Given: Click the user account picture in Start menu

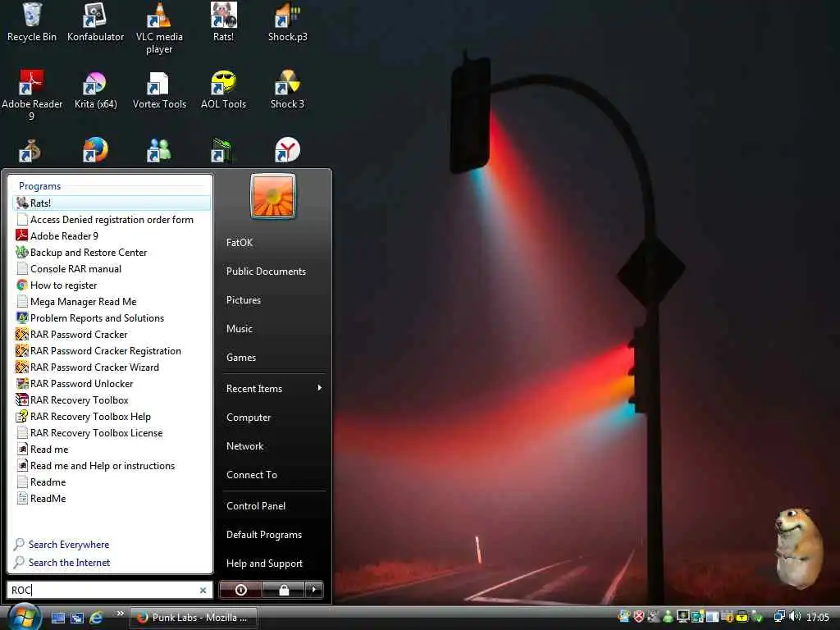Looking at the screenshot, I should 272,195.
